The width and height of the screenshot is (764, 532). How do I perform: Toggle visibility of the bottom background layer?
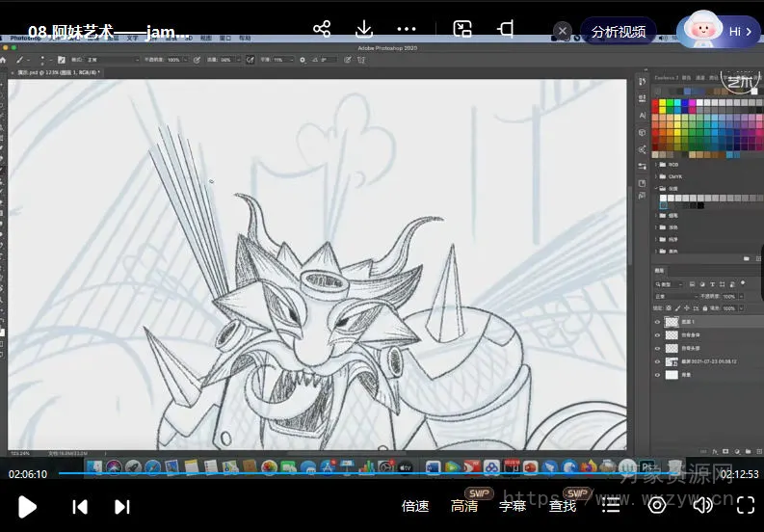tap(658, 374)
